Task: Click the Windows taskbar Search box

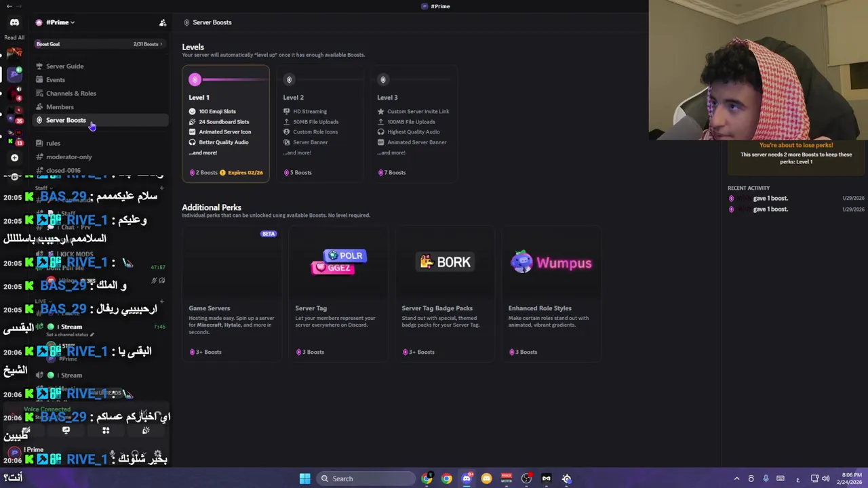Action: point(366,479)
